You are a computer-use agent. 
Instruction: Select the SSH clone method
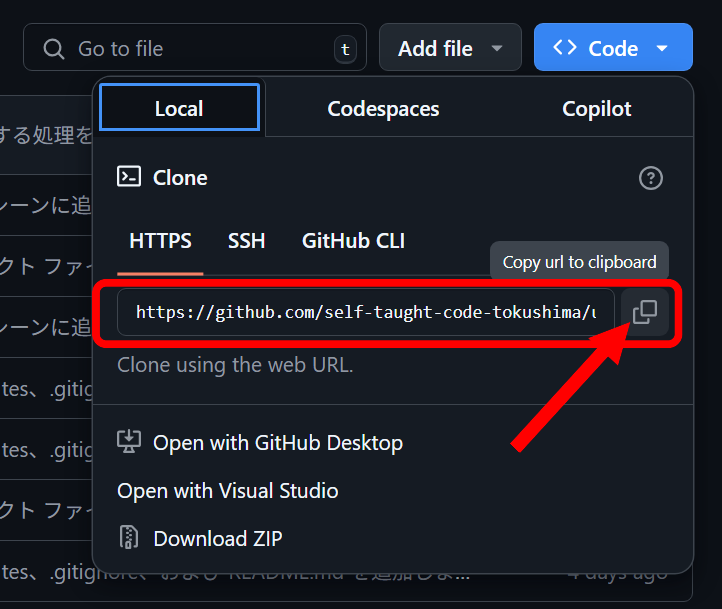[246, 241]
